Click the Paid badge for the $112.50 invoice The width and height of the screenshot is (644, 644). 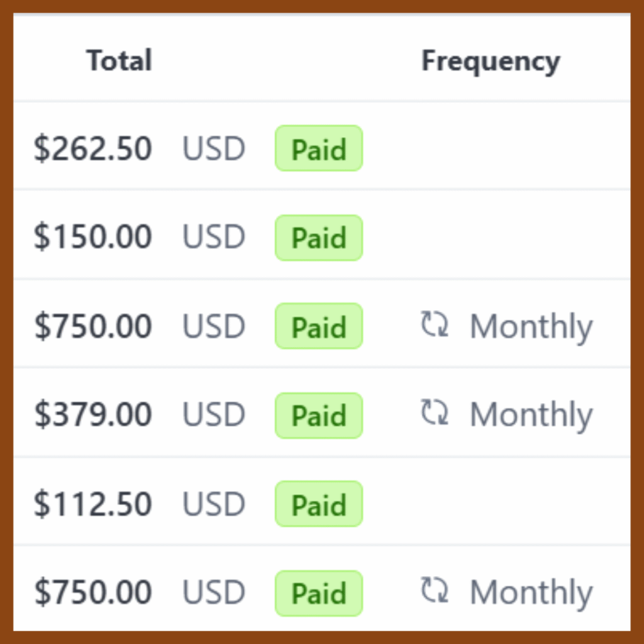point(319,504)
